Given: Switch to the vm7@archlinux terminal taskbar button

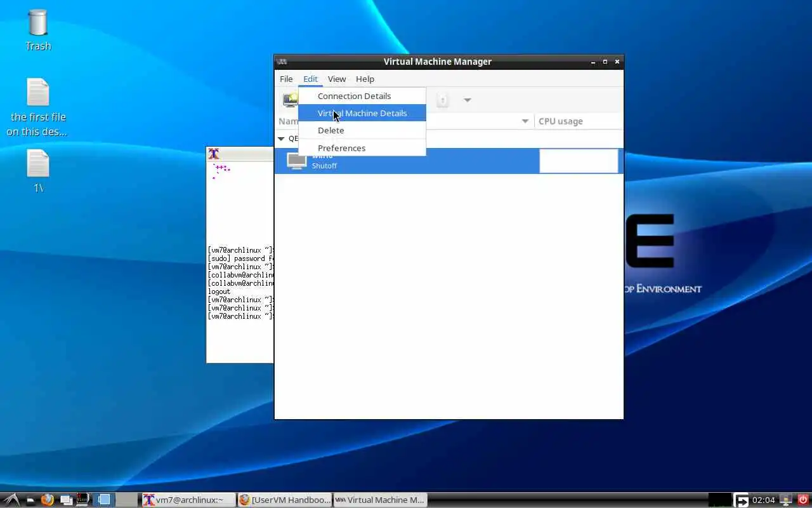Looking at the screenshot, I should tap(188, 500).
